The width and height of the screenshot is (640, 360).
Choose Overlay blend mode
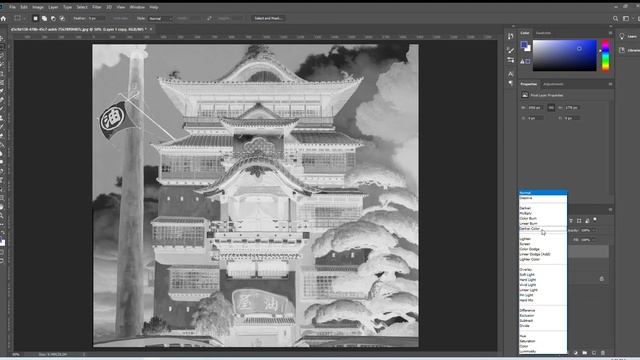coord(543,270)
